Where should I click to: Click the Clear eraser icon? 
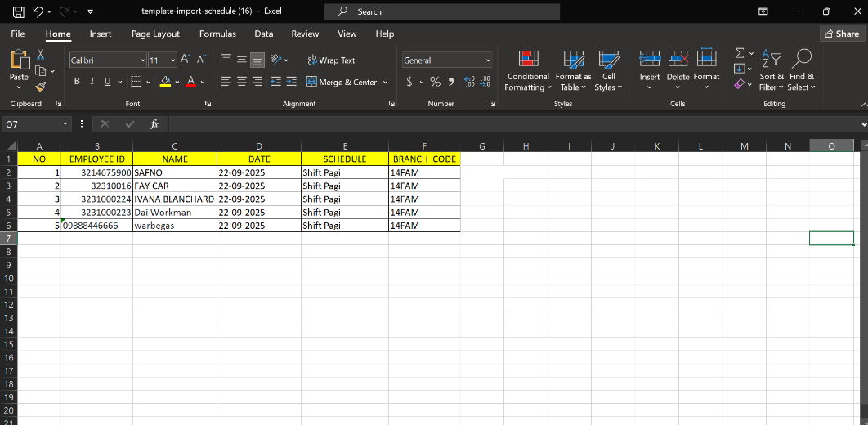740,84
